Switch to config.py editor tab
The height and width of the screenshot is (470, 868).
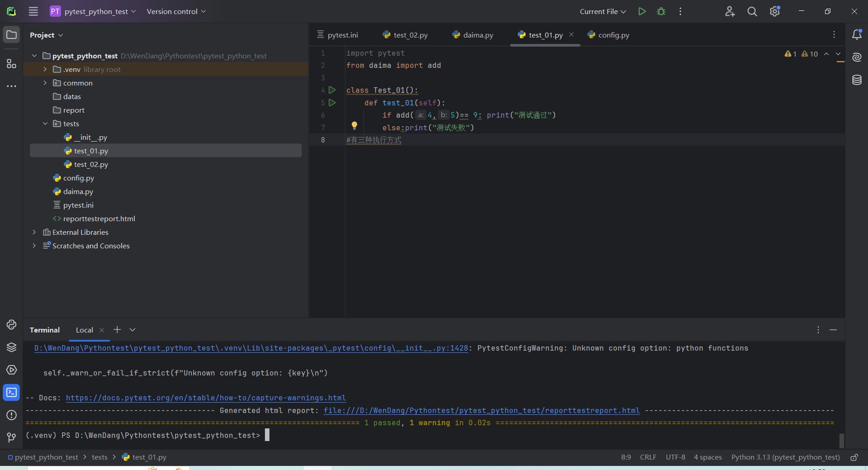coord(609,35)
